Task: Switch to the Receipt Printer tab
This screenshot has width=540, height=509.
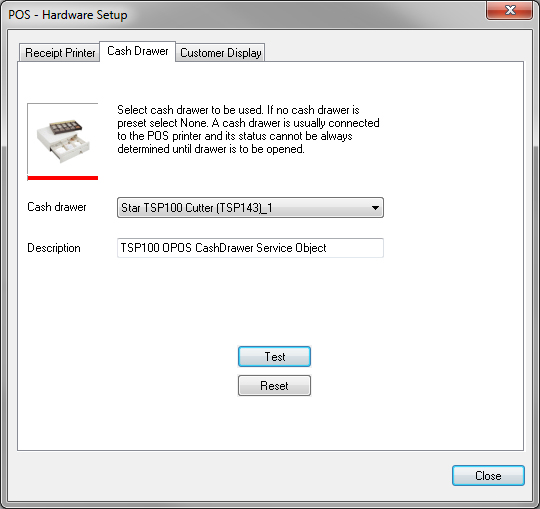Action: pyautogui.click(x=60, y=53)
